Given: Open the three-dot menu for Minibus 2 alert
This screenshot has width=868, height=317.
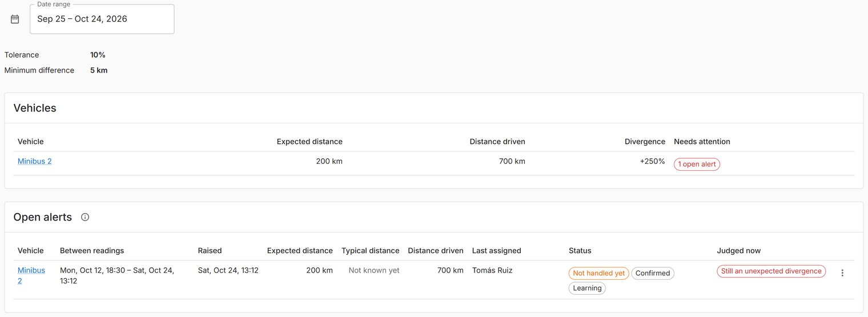Looking at the screenshot, I should (842, 273).
